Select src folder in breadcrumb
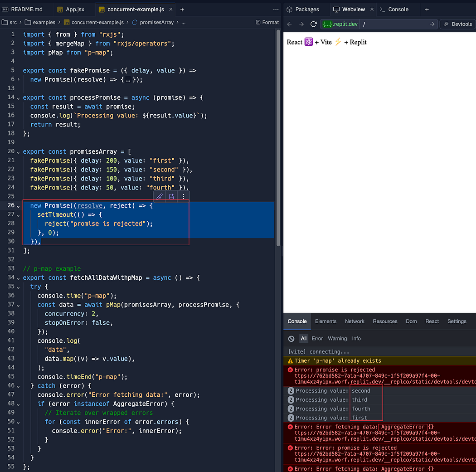This screenshot has width=476, height=472. [x=10, y=22]
